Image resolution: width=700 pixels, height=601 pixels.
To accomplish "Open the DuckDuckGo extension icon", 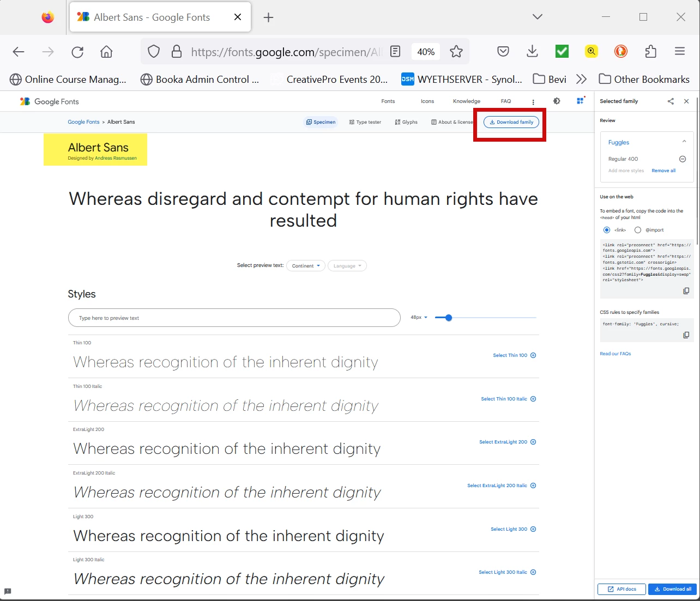I will pos(621,52).
